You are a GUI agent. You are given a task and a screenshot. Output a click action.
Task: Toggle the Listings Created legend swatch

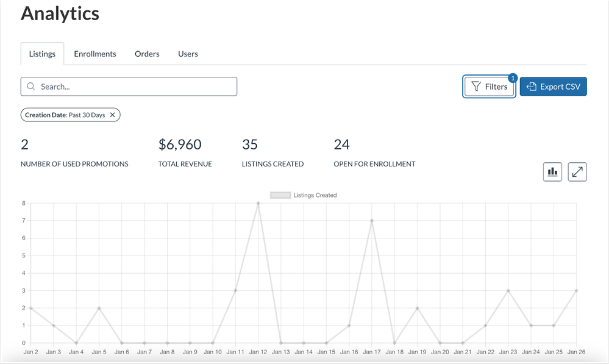click(x=280, y=195)
